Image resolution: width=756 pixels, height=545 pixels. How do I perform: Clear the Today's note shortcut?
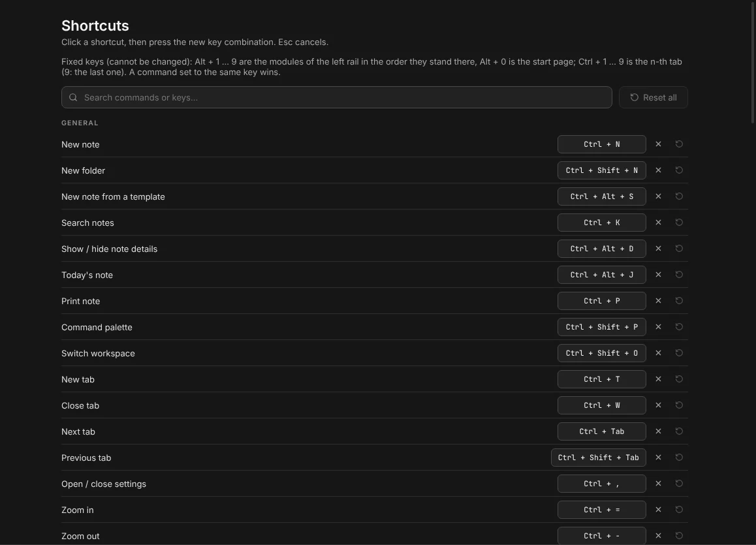pyautogui.click(x=658, y=275)
